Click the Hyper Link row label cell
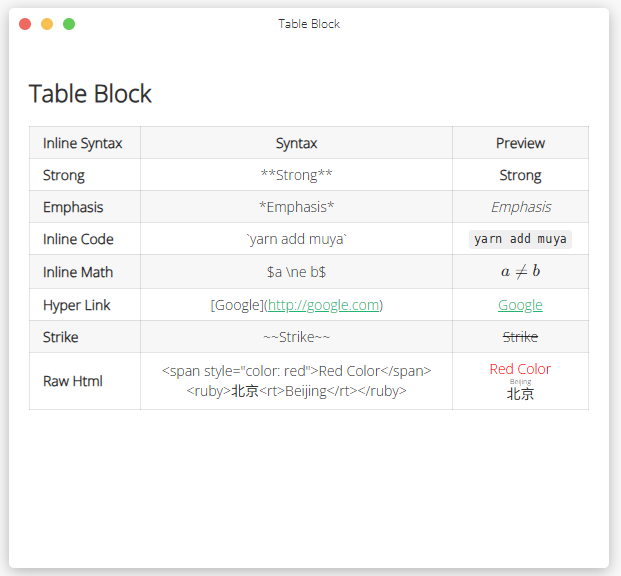 tap(85, 305)
